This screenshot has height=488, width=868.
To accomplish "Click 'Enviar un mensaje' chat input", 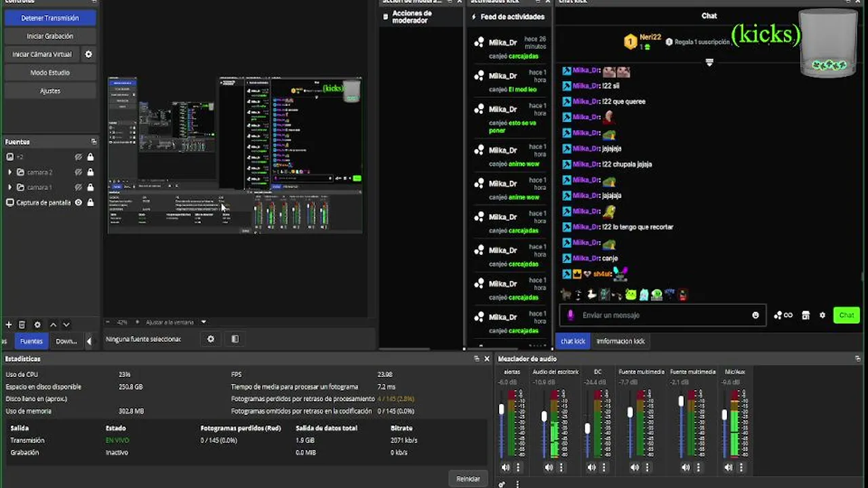I will coord(663,315).
